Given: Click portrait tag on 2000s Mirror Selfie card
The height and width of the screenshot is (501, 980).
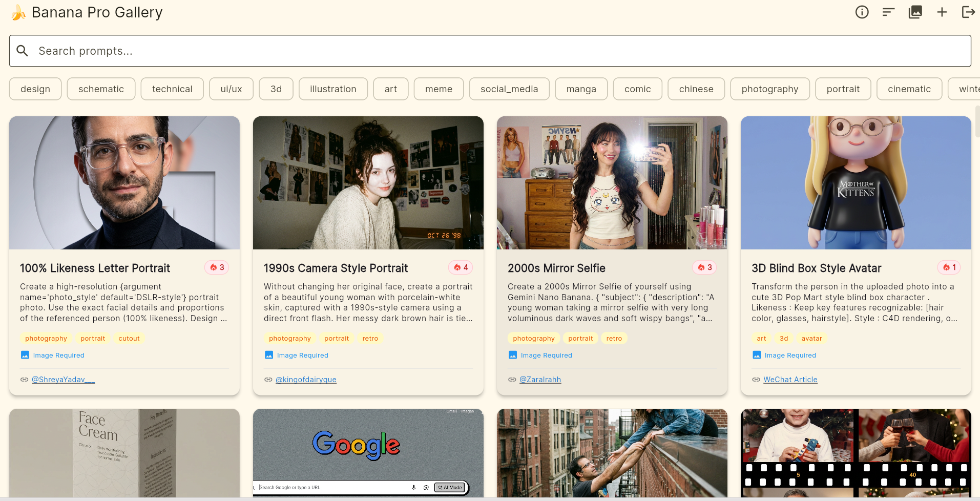Looking at the screenshot, I should [580, 339].
